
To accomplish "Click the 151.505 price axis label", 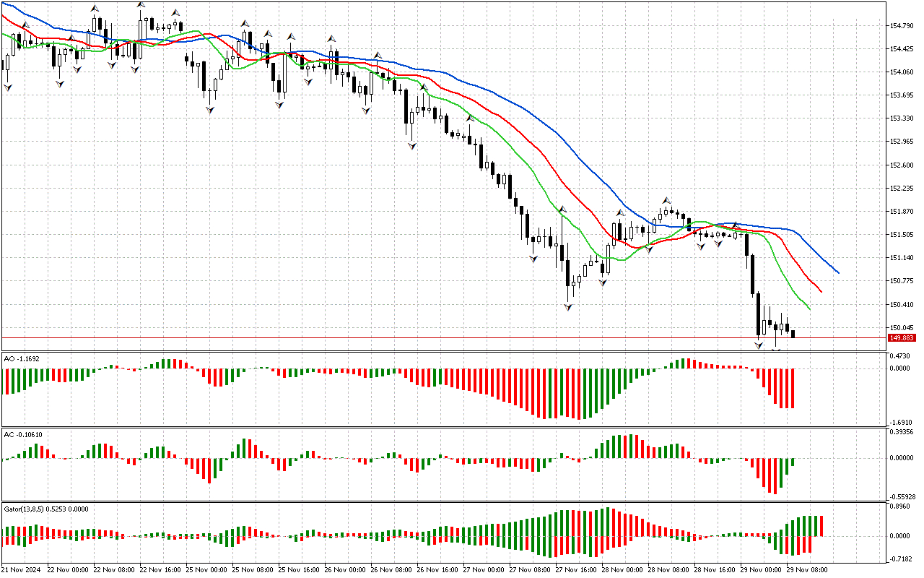I will 903,234.
